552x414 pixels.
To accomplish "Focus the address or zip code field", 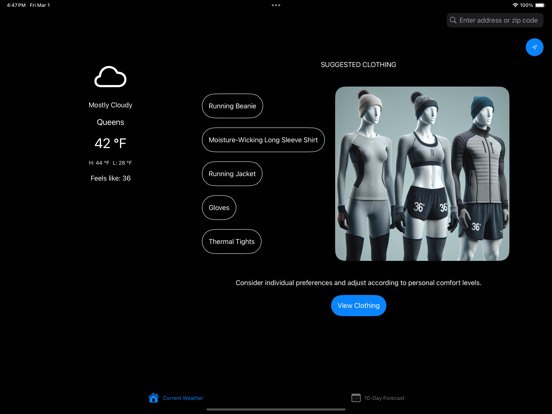I will (x=495, y=20).
